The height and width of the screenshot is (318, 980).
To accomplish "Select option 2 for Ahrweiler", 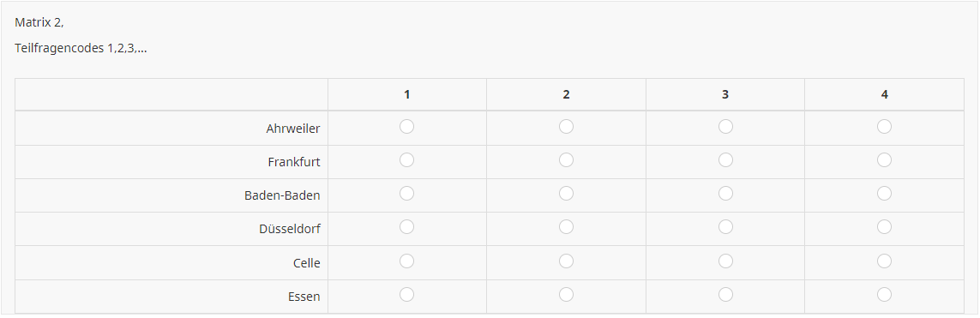I will click(566, 127).
